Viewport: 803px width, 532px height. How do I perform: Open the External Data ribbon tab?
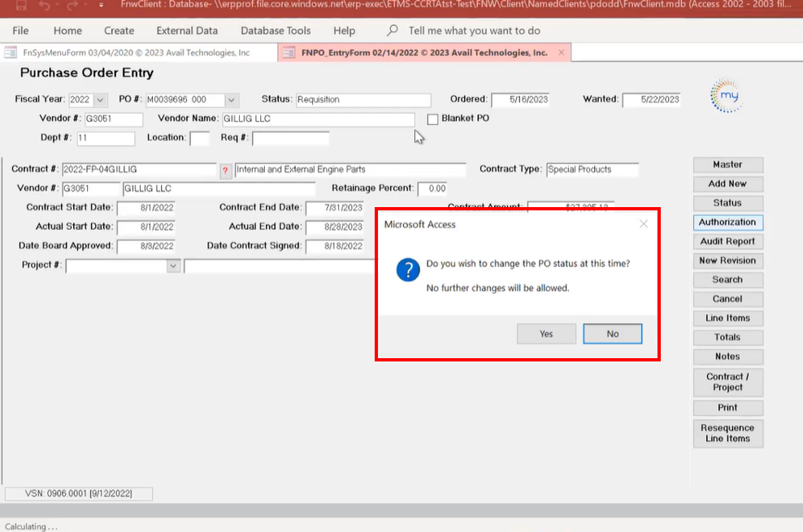187,31
